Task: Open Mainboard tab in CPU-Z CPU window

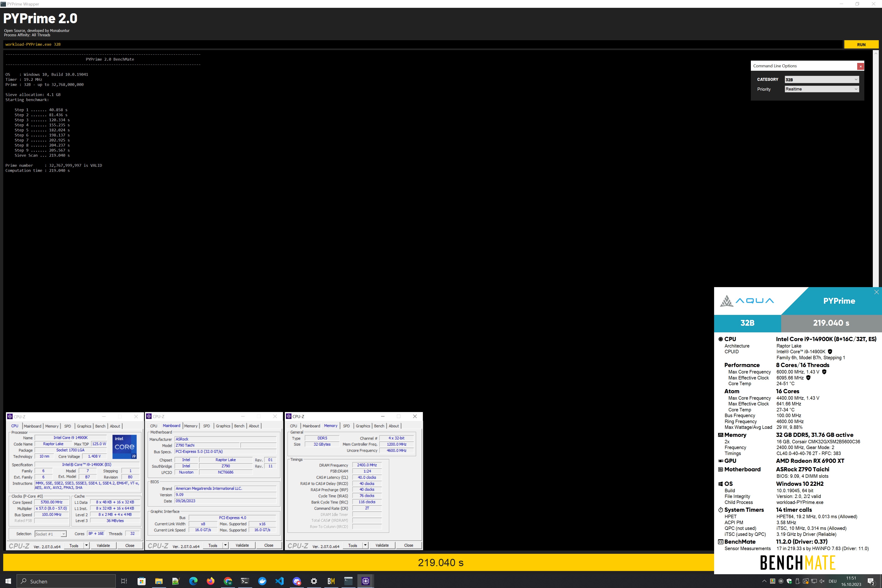Action: (x=33, y=426)
